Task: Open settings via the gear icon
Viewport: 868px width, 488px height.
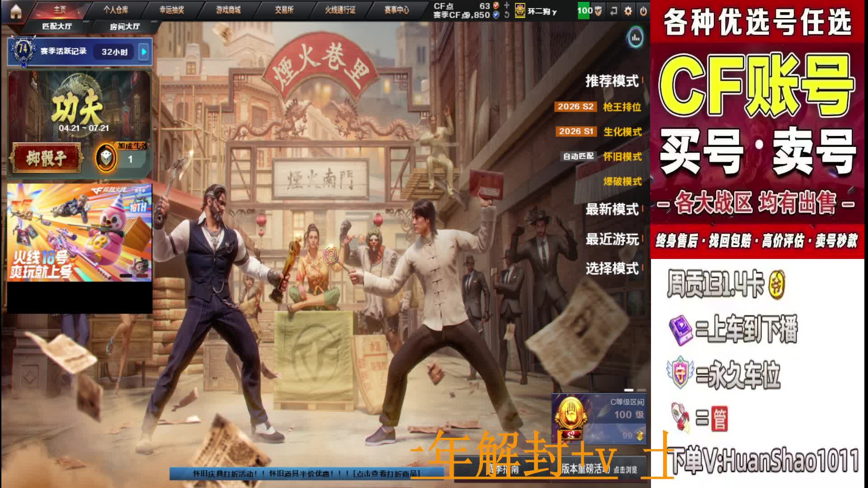Action: pos(628,11)
